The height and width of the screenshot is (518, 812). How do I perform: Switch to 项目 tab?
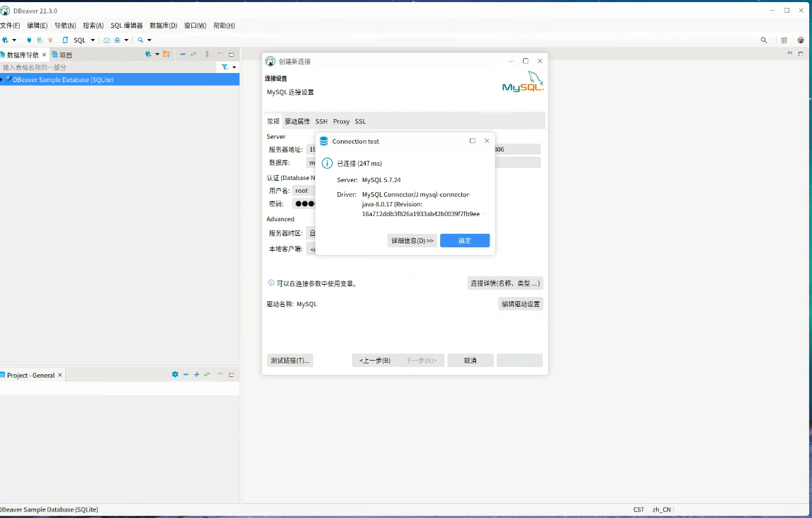(x=62, y=55)
